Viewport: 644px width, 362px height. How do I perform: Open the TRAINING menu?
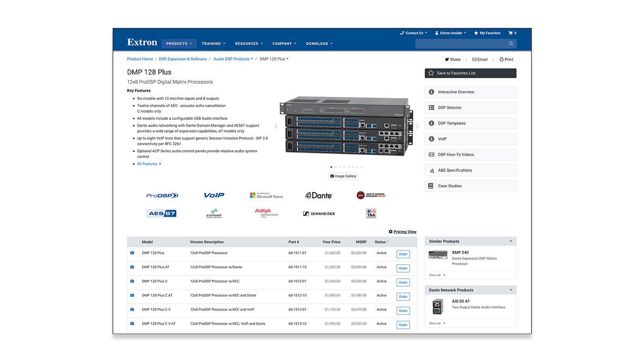coord(213,43)
